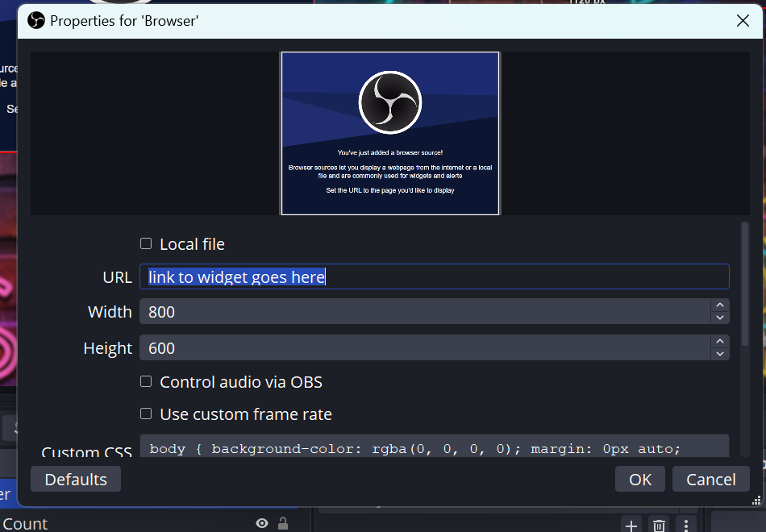Screen dimensions: 766x532
Task: Add a new source using the plus icon
Action: pos(631,525)
